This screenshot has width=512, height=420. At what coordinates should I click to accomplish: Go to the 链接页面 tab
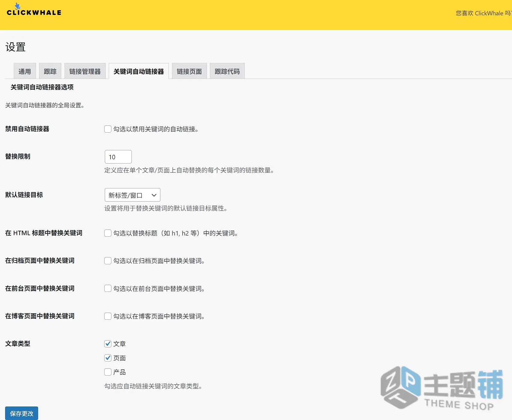(189, 71)
